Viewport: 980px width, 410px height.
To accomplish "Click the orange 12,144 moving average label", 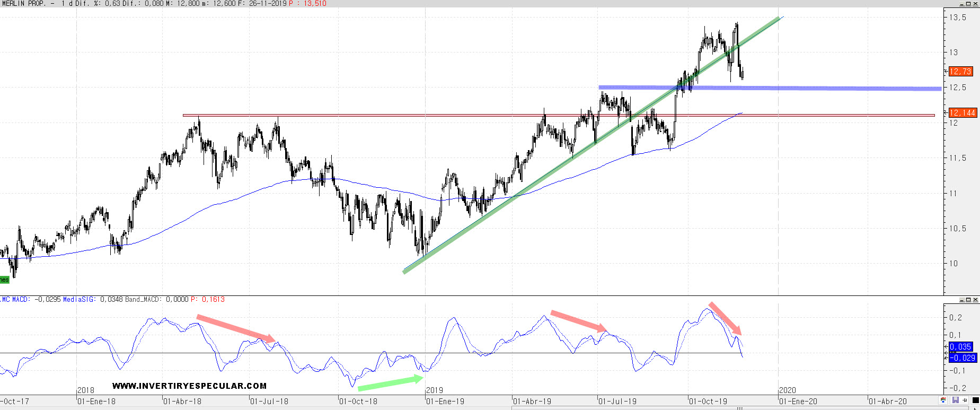I will pos(961,113).
